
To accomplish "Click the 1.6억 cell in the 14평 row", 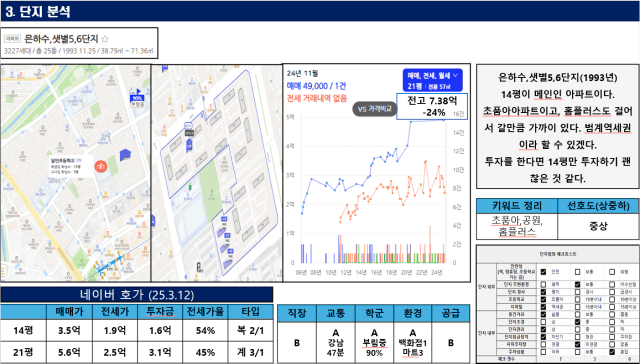I will (x=160, y=330).
